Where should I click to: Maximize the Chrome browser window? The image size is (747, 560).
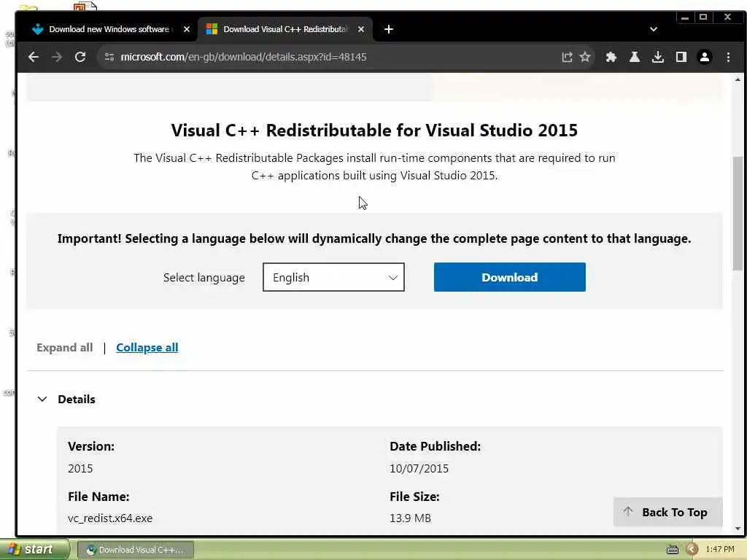click(703, 17)
